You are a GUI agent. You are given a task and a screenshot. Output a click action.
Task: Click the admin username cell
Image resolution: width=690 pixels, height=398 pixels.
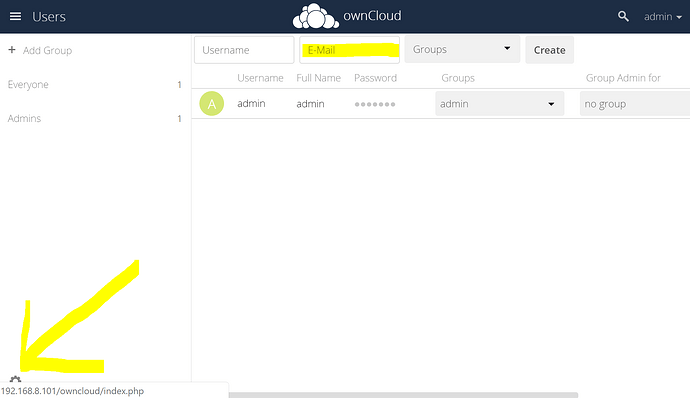pyautogui.click(x=251, y=103)
